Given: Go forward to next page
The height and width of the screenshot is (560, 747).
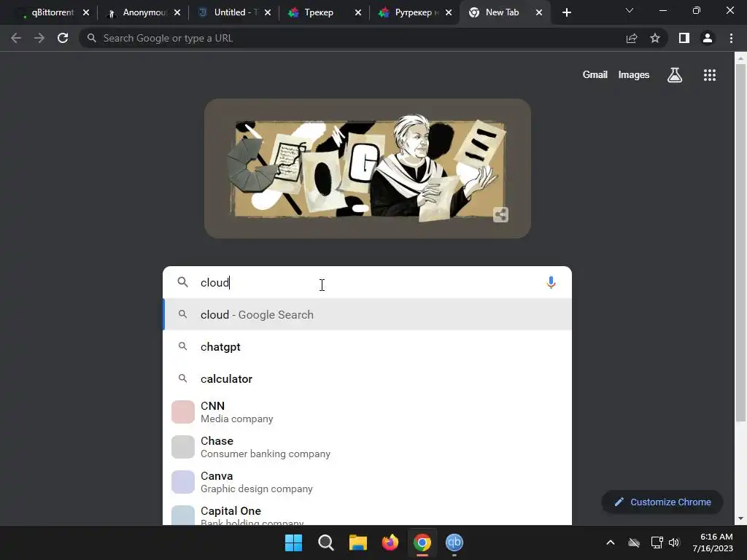Looking at the screenshot, I should (x=39, y=38).
